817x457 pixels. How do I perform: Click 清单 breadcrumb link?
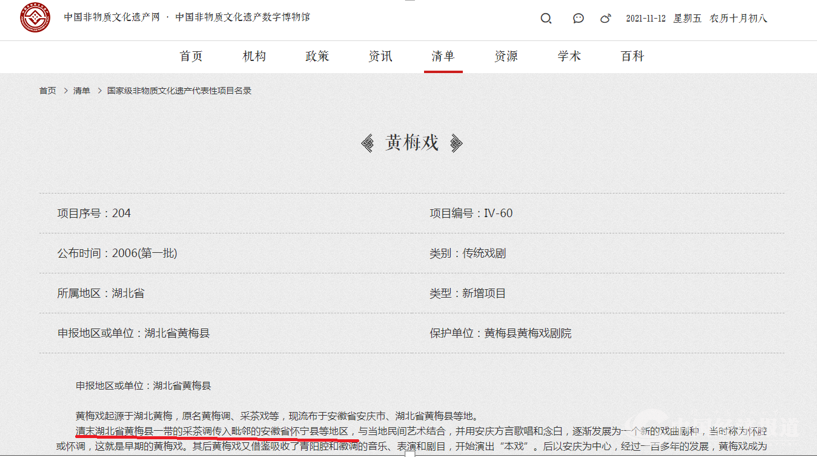[x=81, y=91]
